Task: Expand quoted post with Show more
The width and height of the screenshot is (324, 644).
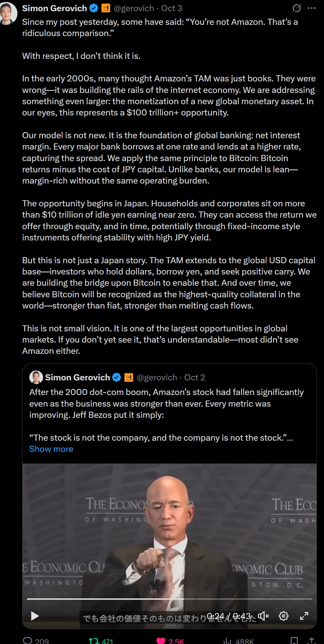Action: tap(51, 449)
